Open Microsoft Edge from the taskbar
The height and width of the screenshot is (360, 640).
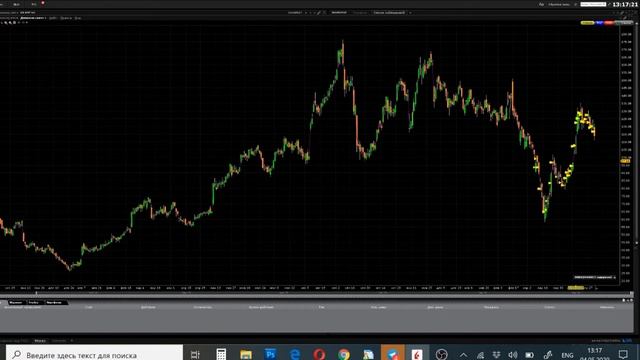click(295, 354)
